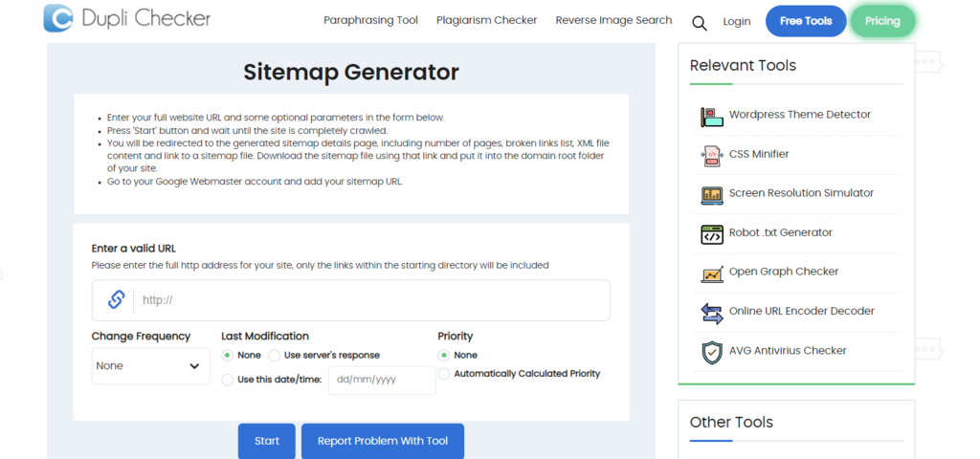Open the search magnifier icon

[700, 23]
